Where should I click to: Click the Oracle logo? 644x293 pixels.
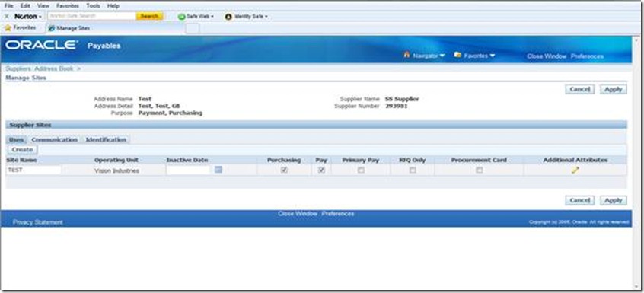(42, 45)
